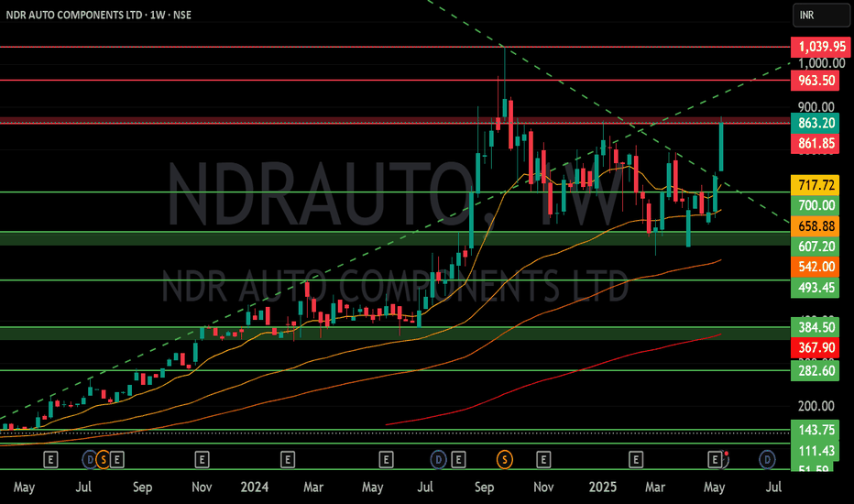
Task: Open the orange split marker above Sep 2024
Action: pyautogui.click(x=505, y=460)
